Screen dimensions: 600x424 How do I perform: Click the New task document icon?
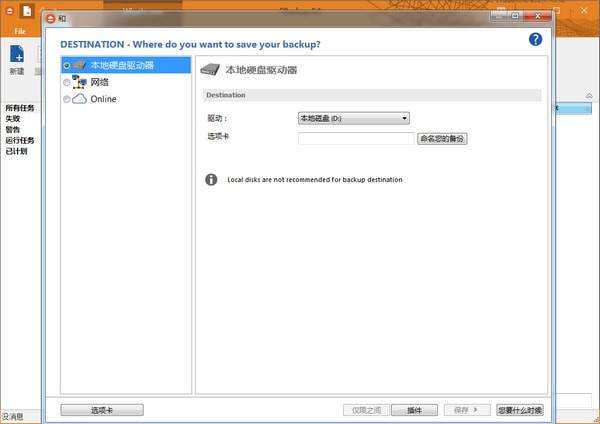coord(17,54)
